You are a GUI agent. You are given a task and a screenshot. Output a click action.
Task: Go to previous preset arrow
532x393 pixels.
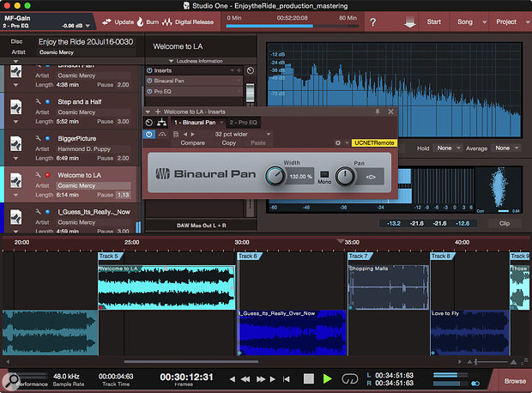click(185, 135)
